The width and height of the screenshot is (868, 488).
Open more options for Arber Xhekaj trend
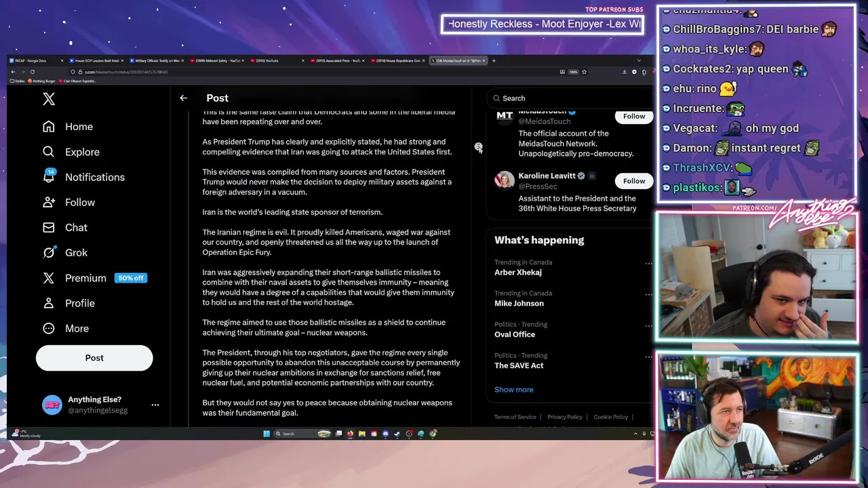pyautogui.click(x=648, y=263)
